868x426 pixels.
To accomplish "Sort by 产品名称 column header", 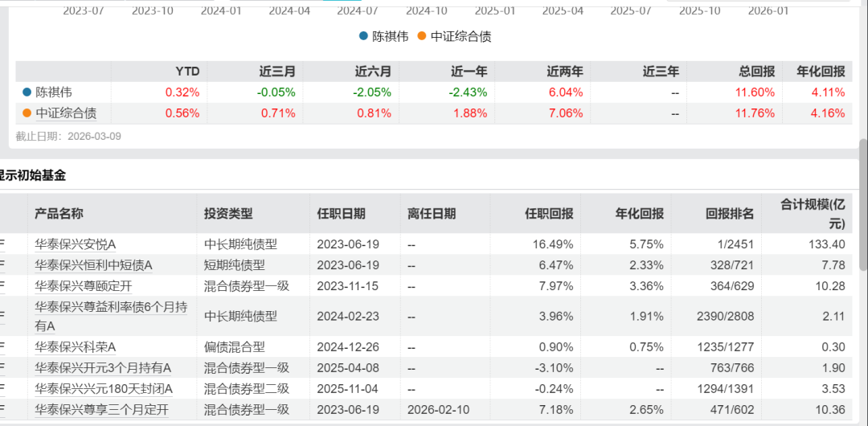I will point(59,214).
